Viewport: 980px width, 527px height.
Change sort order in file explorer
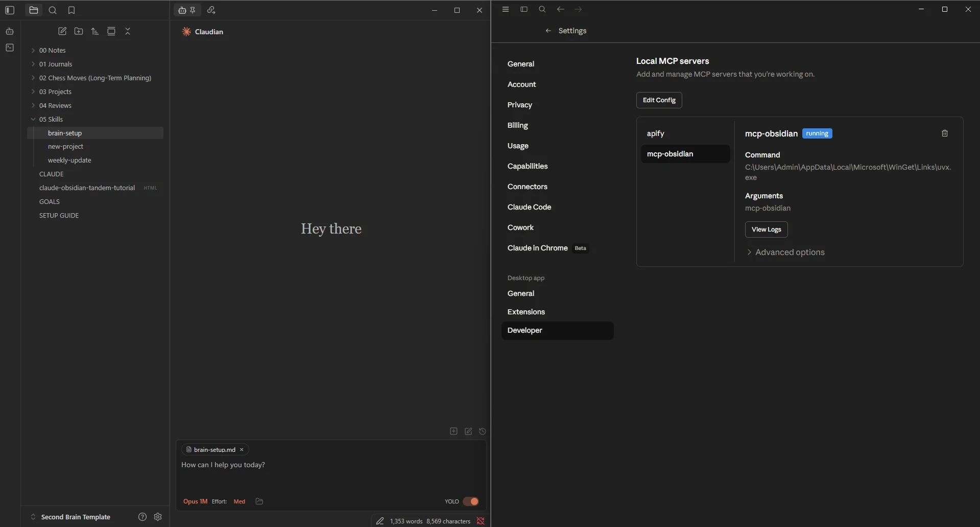coord(95,31)
